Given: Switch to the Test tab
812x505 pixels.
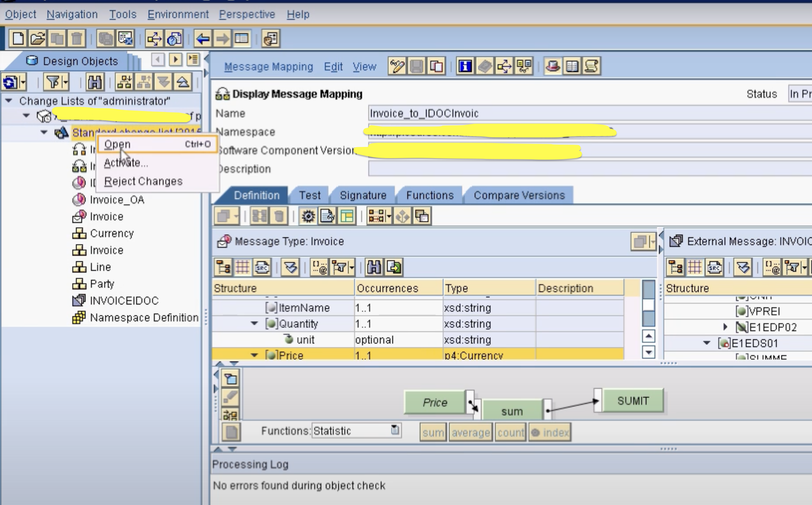Looking at the screenshot, I should click(x=309, y=195).
